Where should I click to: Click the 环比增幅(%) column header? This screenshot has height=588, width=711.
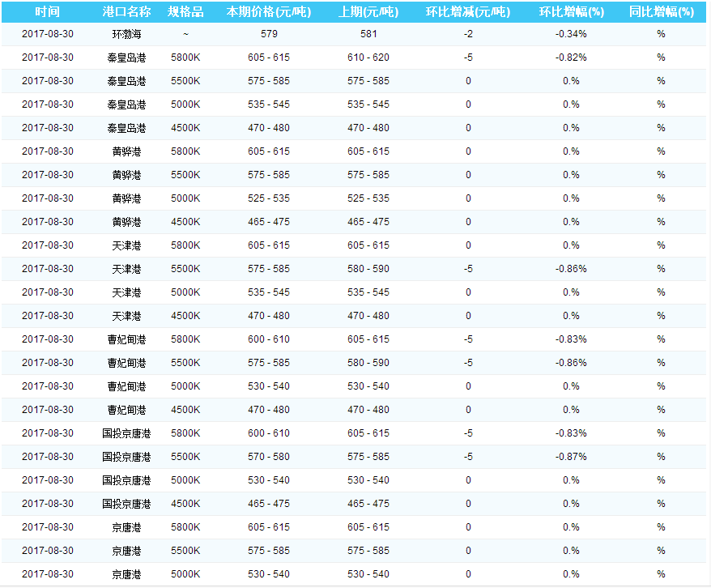[571, 11]
